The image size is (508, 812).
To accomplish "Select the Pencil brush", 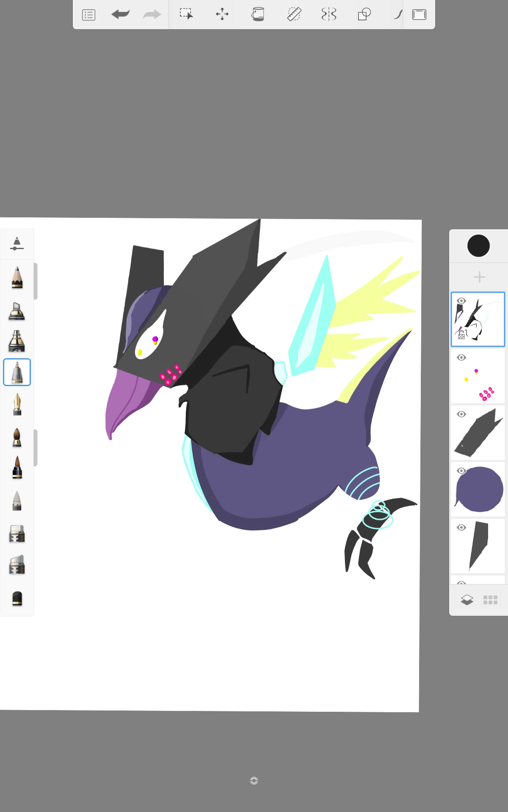I will (x=17, y=277).
